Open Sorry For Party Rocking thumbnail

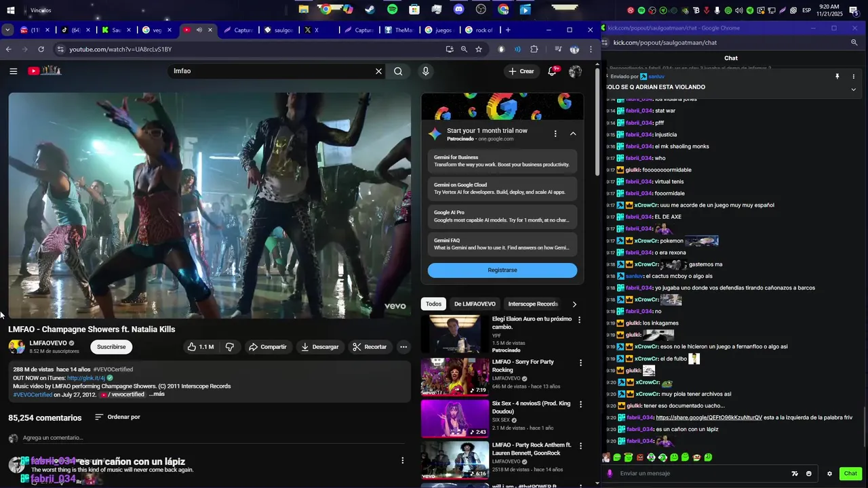pyautogui.click(x=454, y=377)
